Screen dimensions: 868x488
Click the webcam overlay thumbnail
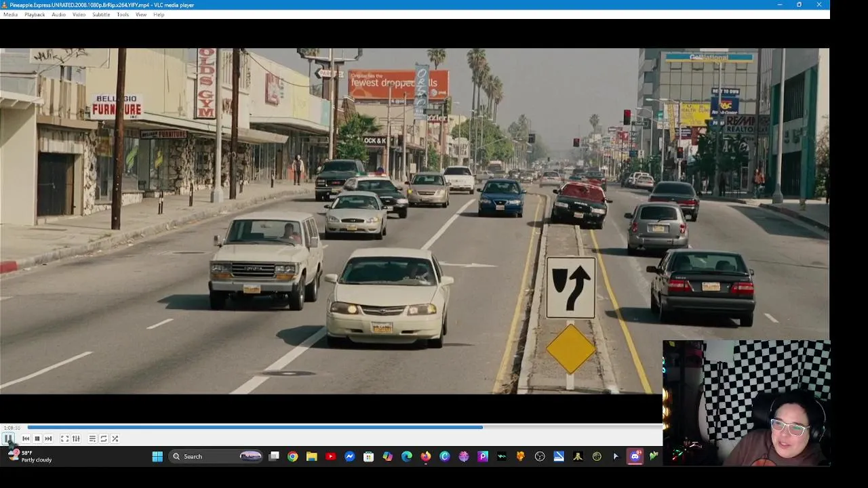pos(746,403)
